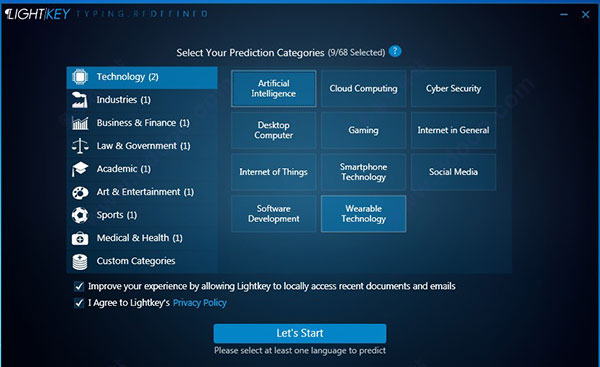The width and height of the screenshot is (600, 367).
Task: Click the Let's Start button
Action: pyautogui.click(x=300, y=333)
